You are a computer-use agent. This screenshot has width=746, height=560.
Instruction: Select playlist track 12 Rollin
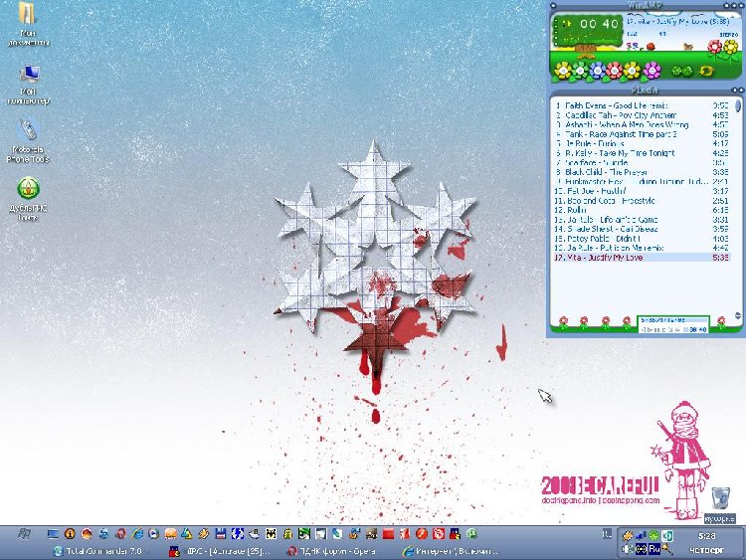click(642, 210)
